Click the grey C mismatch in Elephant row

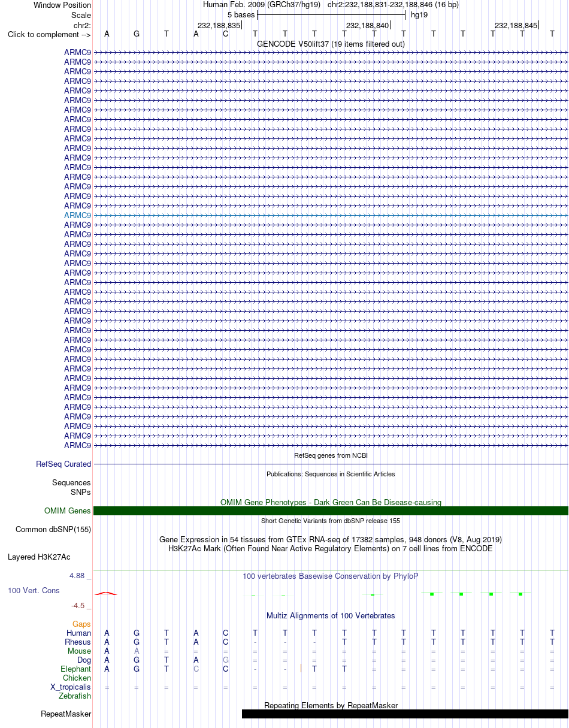(196, 669)
